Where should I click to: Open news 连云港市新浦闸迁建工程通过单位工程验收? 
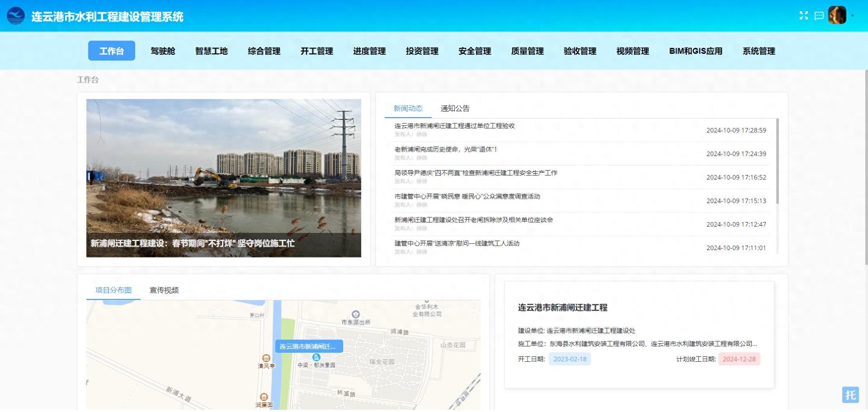[455, 126]
